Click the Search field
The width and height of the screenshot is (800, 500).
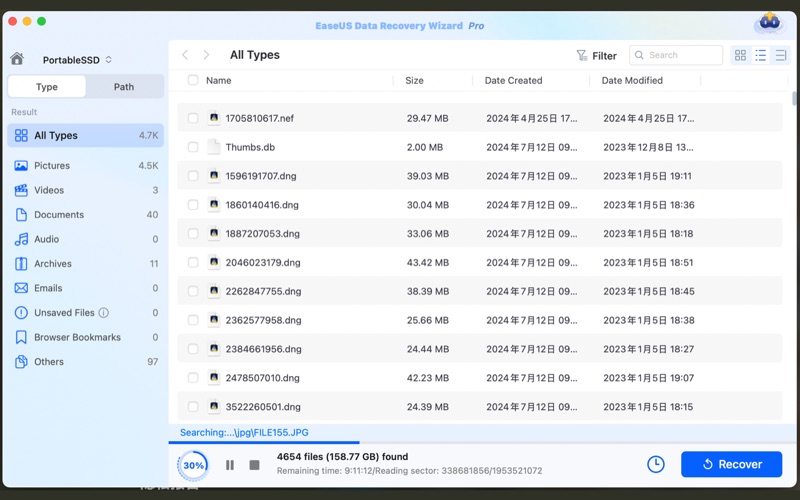click(x=676, y=55)
